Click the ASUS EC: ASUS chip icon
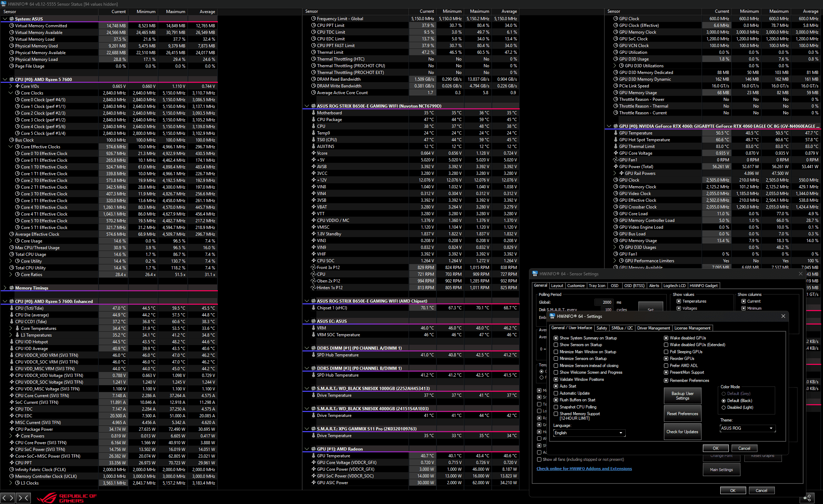 click(x=314, y=321)
